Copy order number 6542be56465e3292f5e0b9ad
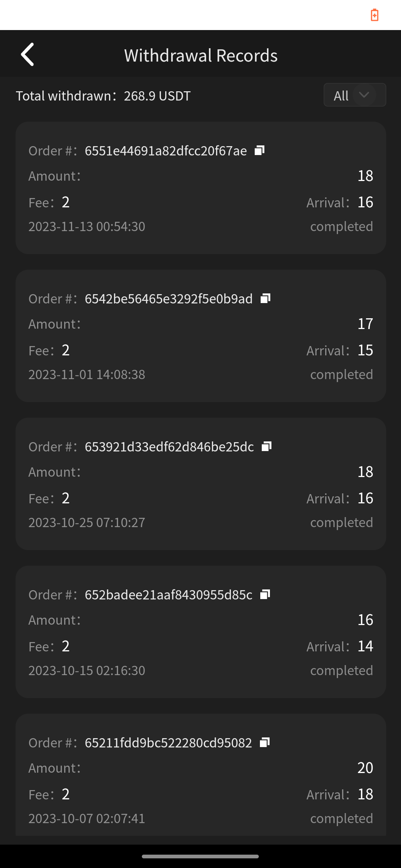The height and width of the screenshot is (868, 401). click(265, 298)
